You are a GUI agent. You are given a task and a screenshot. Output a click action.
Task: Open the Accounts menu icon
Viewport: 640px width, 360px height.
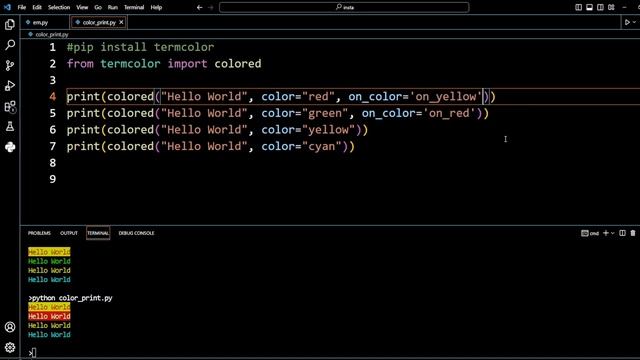point(10,327)
